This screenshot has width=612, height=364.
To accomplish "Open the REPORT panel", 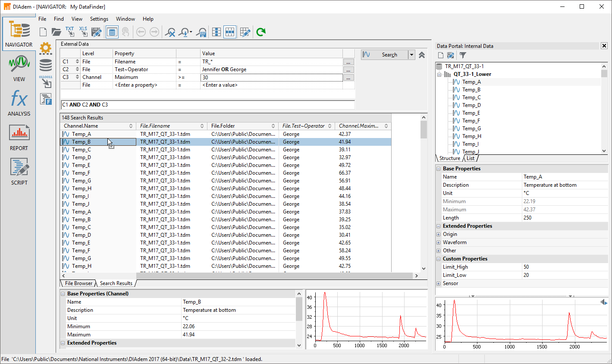I will tap(19, 137).
